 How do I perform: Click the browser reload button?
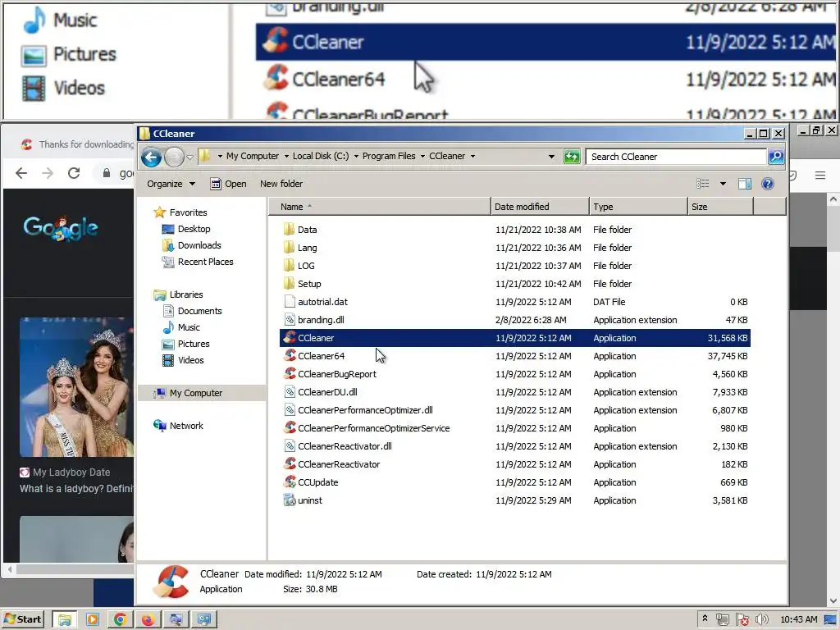[x=74, y=173]
